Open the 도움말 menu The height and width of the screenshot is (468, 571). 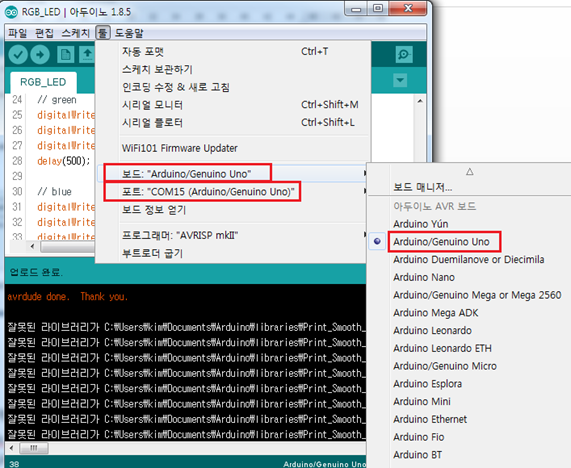click(129, 33)
